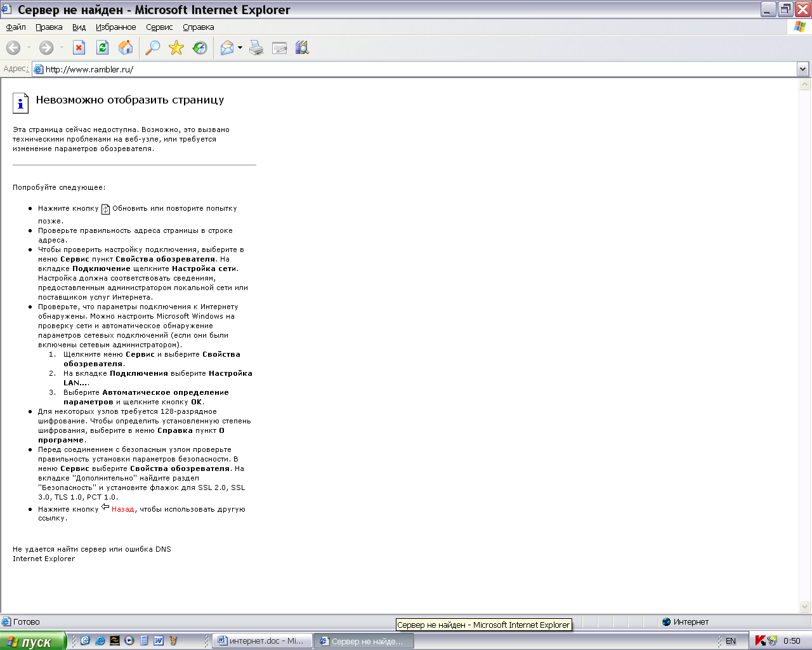Click the IE icon in the title bar

7,9
